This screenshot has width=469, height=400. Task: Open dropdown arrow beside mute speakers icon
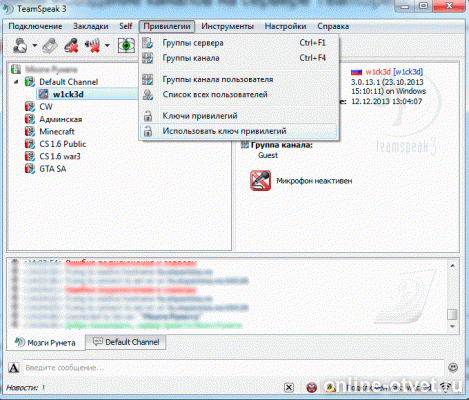107,45
